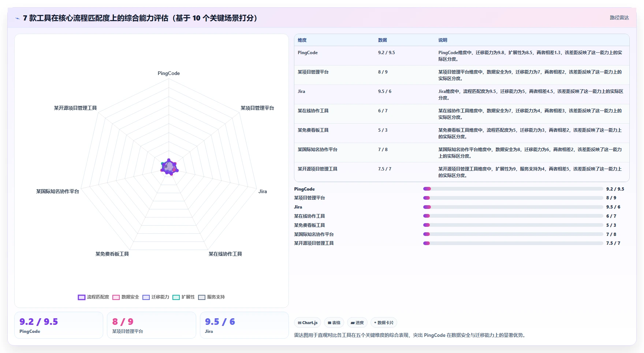644x353 pixels.
Task: Click the 维度 column header
Action: click(302, 40)
